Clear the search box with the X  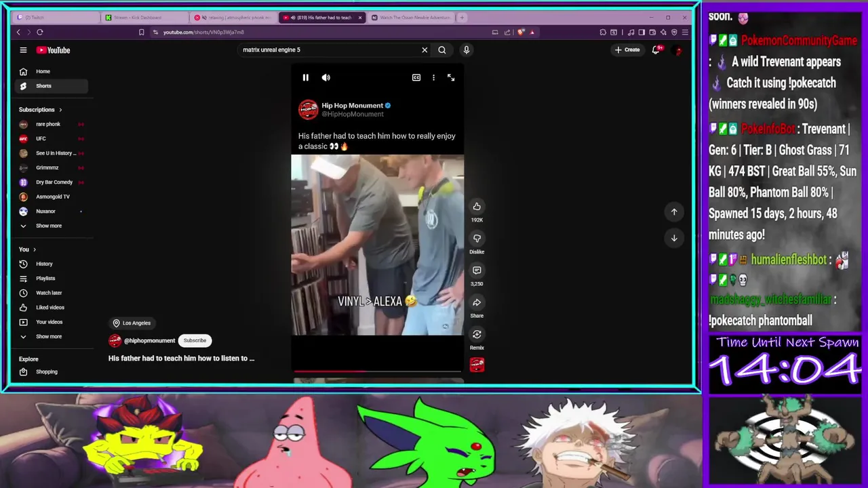pyautogui.click(x=425, y=49)
